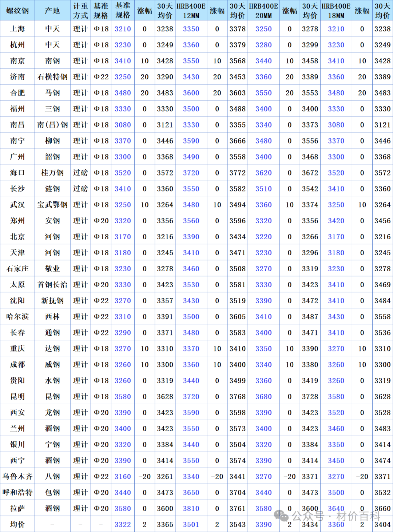Select the 乌鲁木齐 city row label
The width and height of the screenshot is (393, 532).
17,476
